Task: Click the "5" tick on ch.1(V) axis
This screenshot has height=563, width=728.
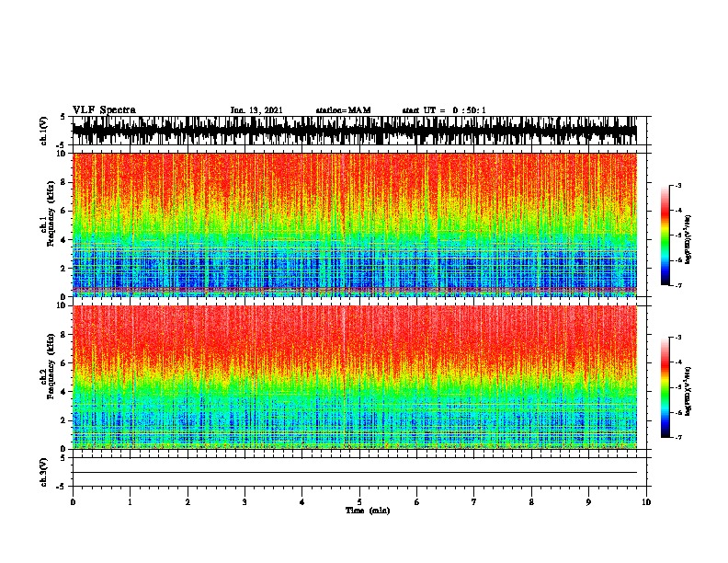Action: tap(63, 117)
